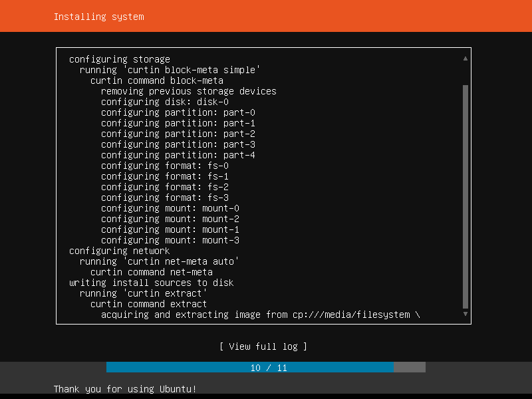The width and height of the screenshot is (532, 399).
Task: Click the "acquiring and extracting image" log line
Action: (x=261, y=315)
